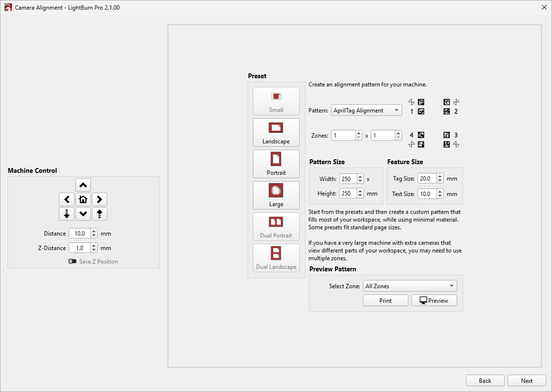Raise Z axis with the dashed up arrow
552x392 pixels.
(x=100, y=214)
